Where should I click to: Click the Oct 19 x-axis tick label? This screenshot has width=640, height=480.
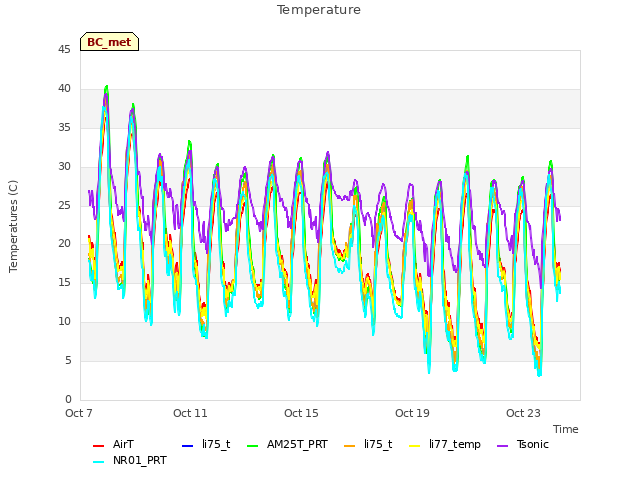pos(412,413)
